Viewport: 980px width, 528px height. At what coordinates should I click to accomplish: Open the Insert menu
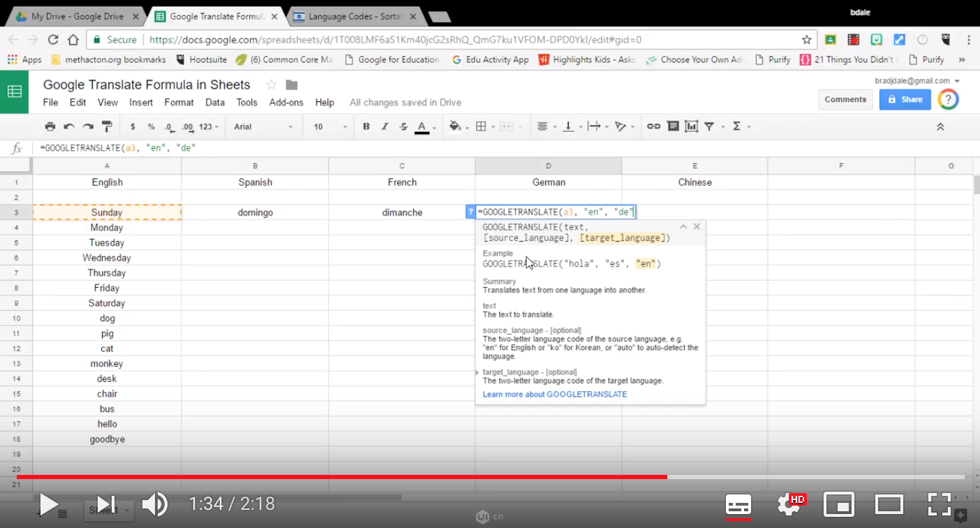[141, 102]
